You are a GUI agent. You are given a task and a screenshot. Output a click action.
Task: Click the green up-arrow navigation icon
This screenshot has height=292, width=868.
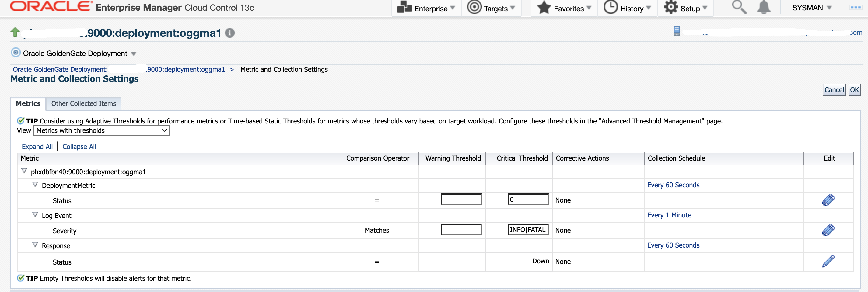15,32
